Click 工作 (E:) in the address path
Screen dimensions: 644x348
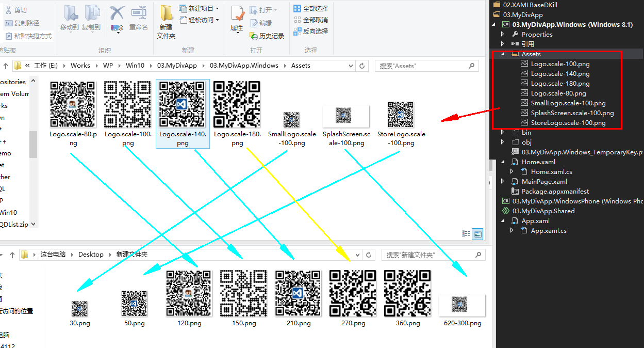47,66
